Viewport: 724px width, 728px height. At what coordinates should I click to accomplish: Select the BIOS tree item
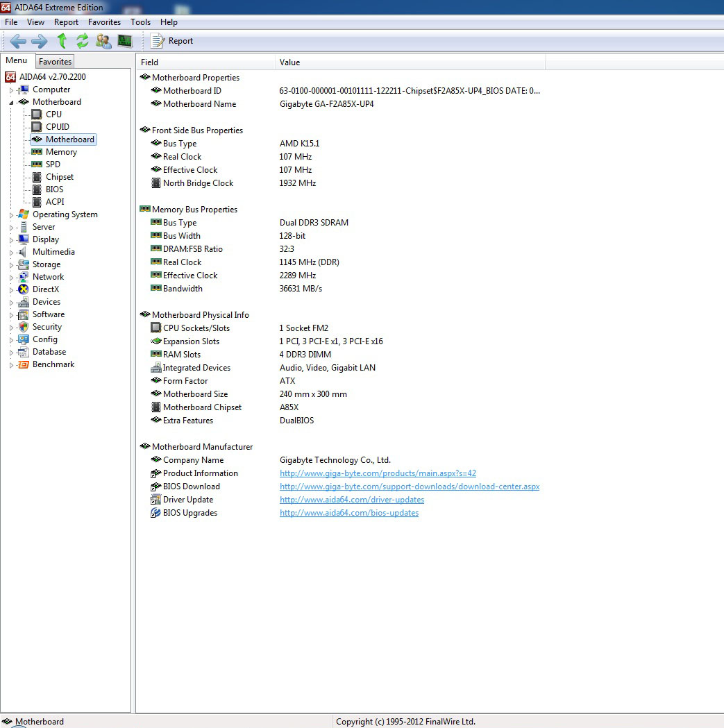point(54,189)
